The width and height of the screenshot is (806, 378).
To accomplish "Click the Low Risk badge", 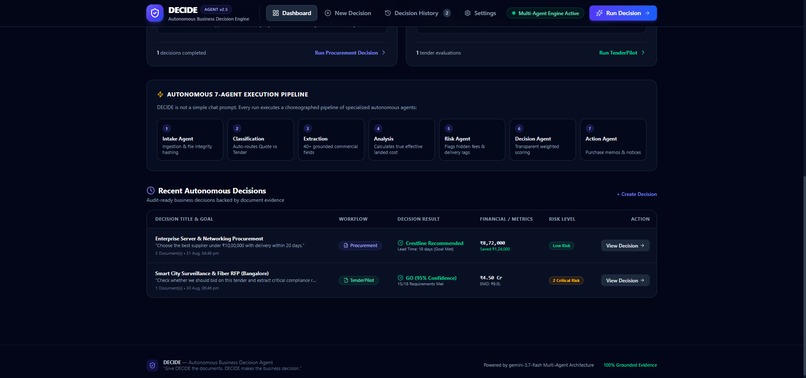I will [x=561, y=246].
